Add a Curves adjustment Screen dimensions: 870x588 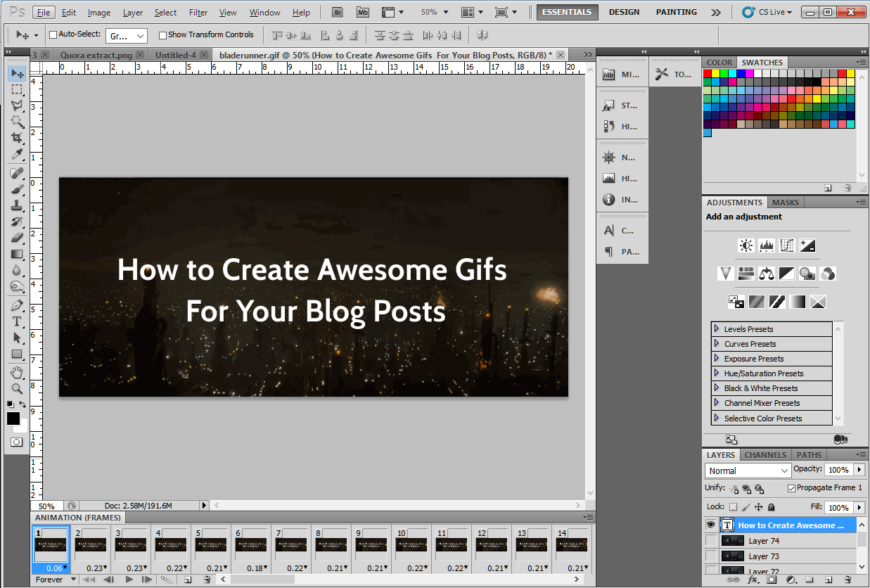787,245
